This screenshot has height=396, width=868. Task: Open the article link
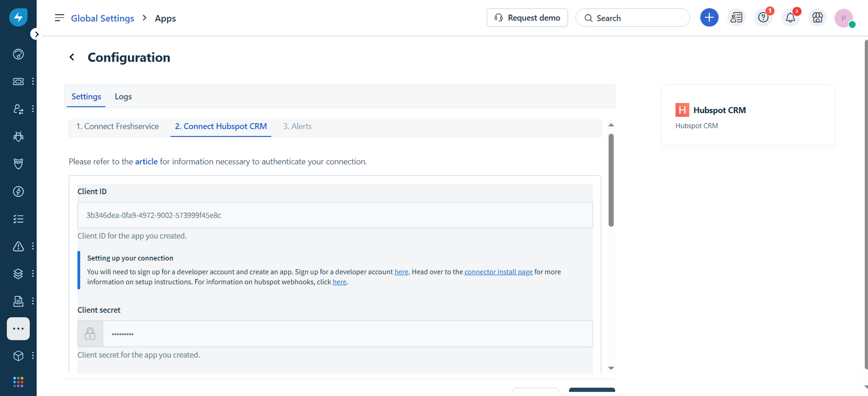(146, 162)
